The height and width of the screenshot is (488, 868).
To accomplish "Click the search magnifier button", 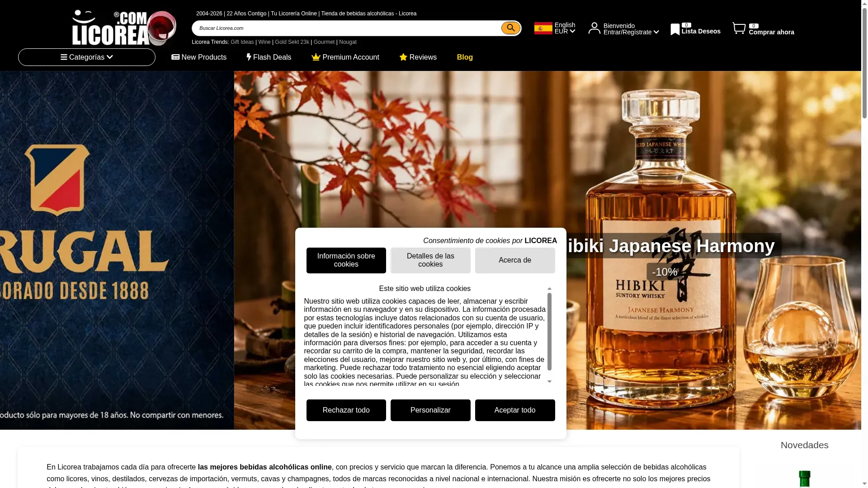I will coord(510,28).
